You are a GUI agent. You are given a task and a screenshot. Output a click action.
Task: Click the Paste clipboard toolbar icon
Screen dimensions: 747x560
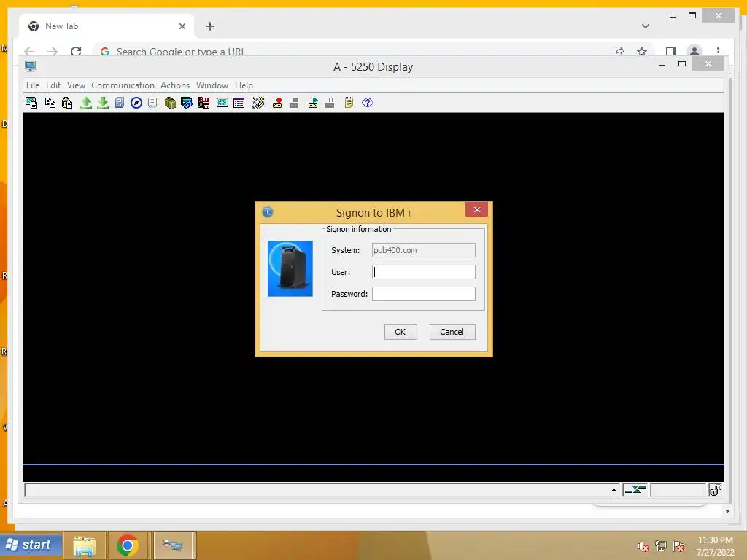click(x=67, y=103)
